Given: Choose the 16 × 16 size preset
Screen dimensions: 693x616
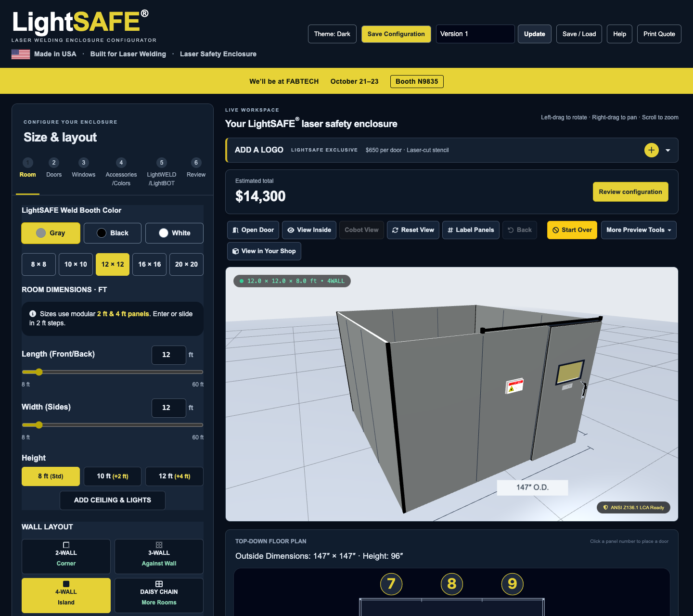Looking at the screenshot, I should (x=150, y=264).
